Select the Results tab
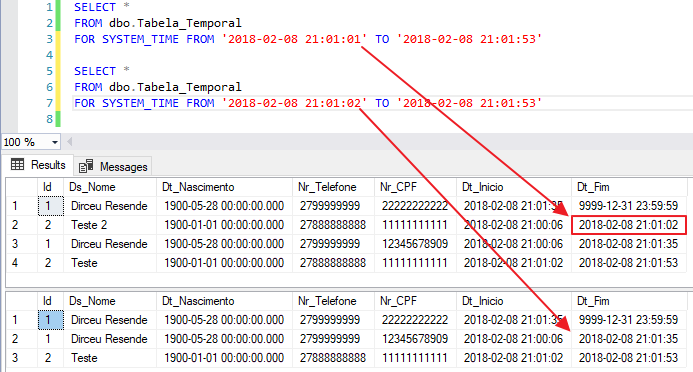 point(38,165)
